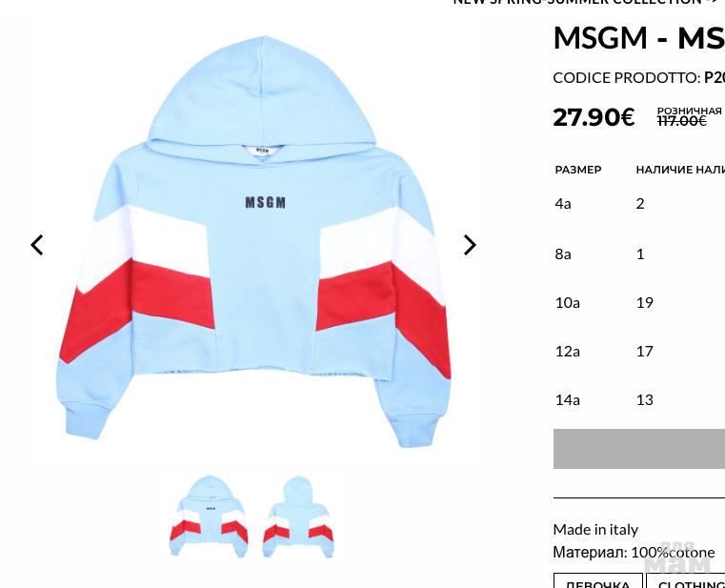The width and height of the screenshot is (725, 588).
Task: Open the main hoodie product image
Action: coord(253,242)
